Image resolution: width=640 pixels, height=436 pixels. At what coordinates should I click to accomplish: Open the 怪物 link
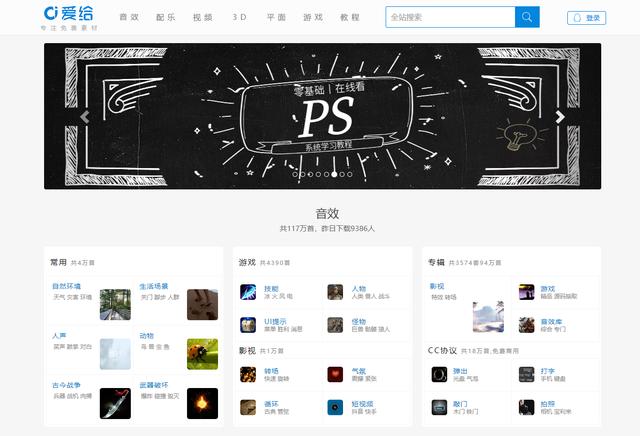tap(359, 321)
